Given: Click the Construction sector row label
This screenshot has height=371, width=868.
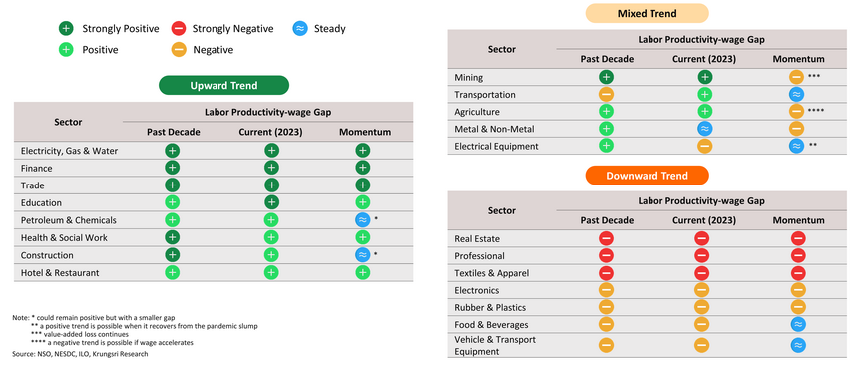Looking at the screenshot, I should [47, 255].
